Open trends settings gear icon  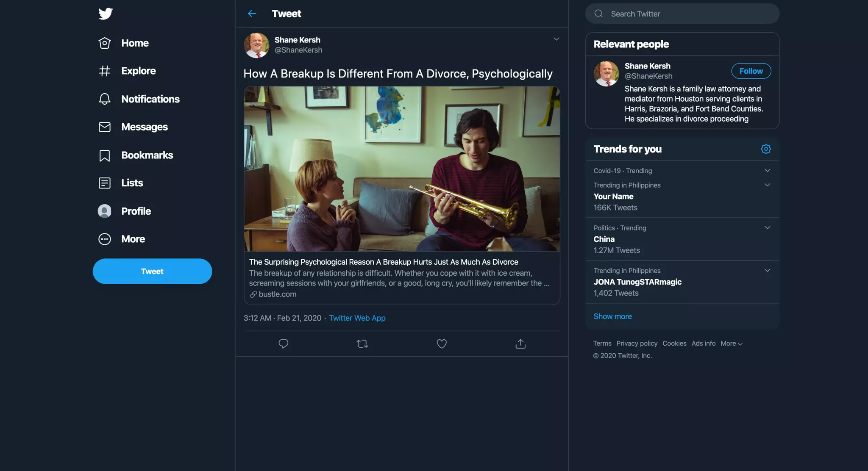[766, 149]
